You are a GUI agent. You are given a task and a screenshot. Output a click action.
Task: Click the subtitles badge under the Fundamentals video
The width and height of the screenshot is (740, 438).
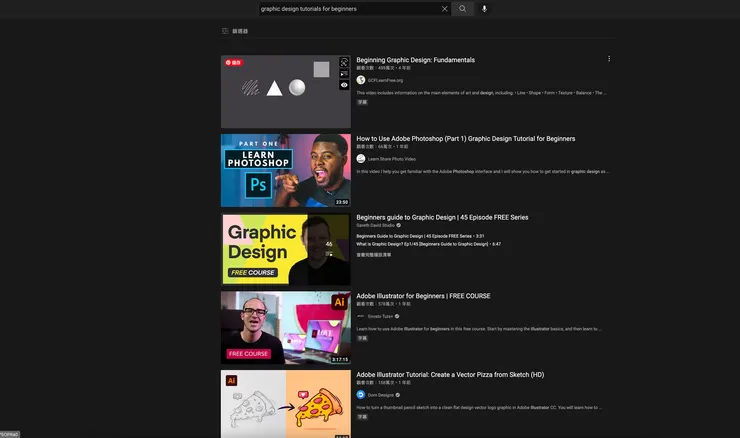(x=362, y=102)
